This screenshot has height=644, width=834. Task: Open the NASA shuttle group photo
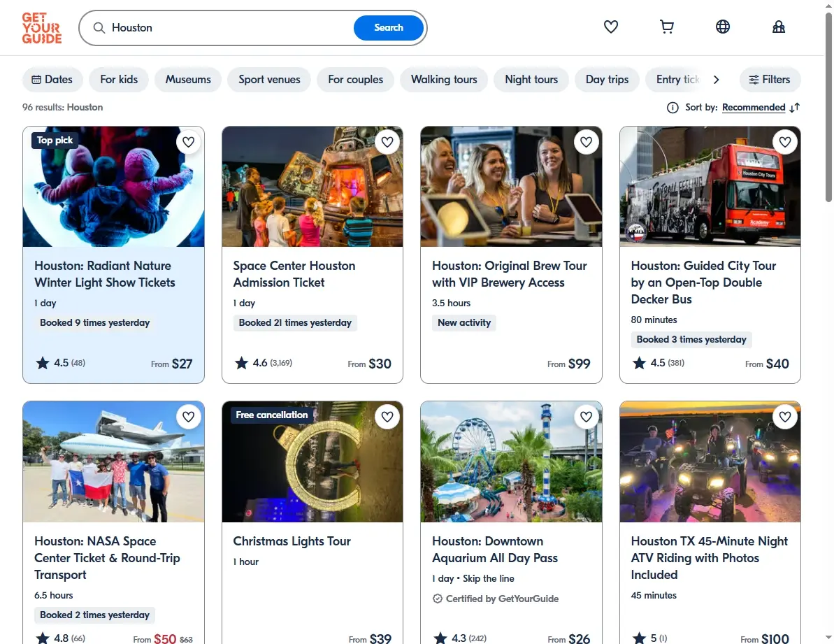113,461
